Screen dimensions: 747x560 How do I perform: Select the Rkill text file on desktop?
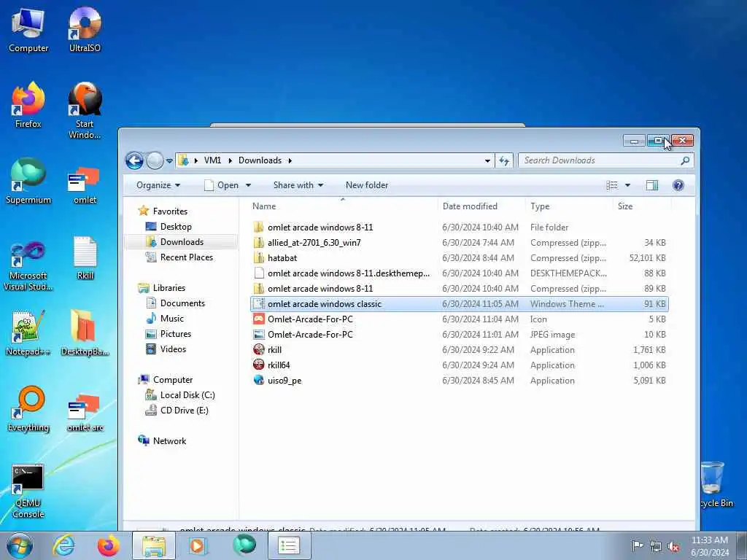pos(85,259)
